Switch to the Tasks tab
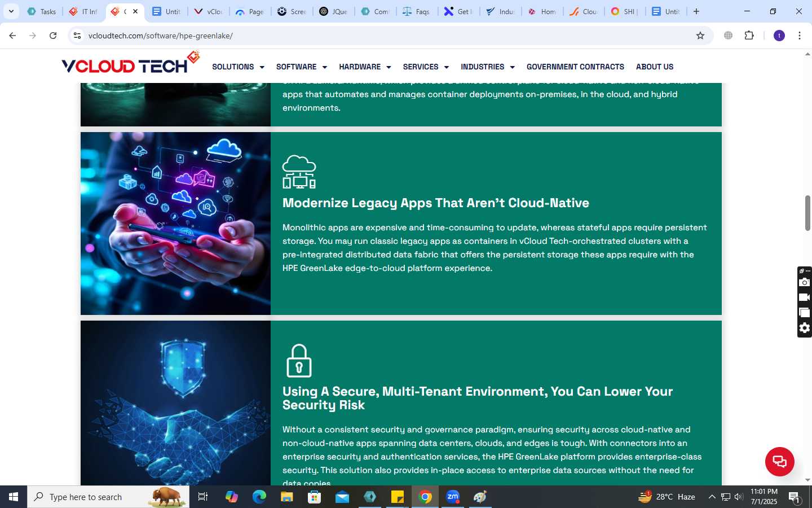 [x=42, y=11]
